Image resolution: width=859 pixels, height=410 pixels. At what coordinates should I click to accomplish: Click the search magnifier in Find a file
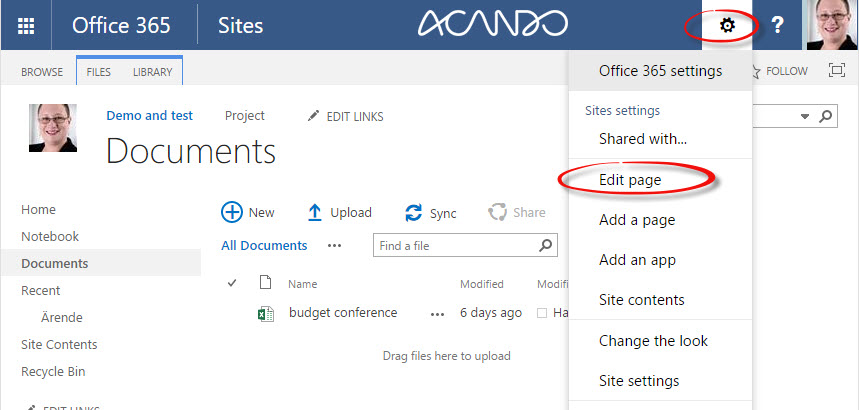point(546,245)
